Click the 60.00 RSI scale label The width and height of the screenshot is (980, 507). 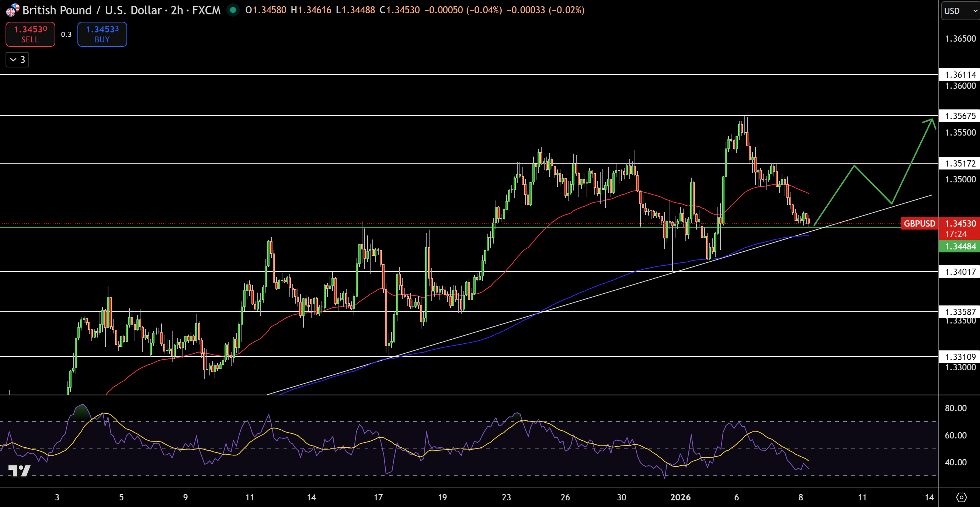956,435
